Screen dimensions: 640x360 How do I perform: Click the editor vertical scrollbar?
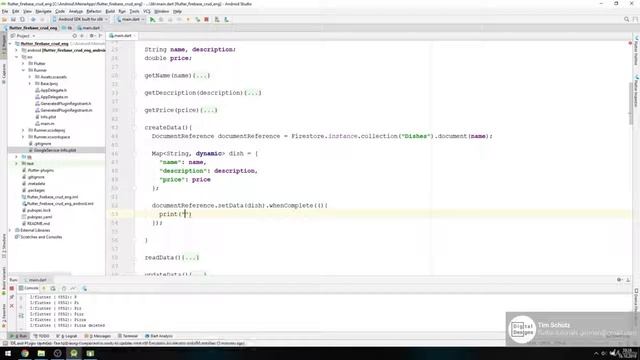click(x=630, y=102)
